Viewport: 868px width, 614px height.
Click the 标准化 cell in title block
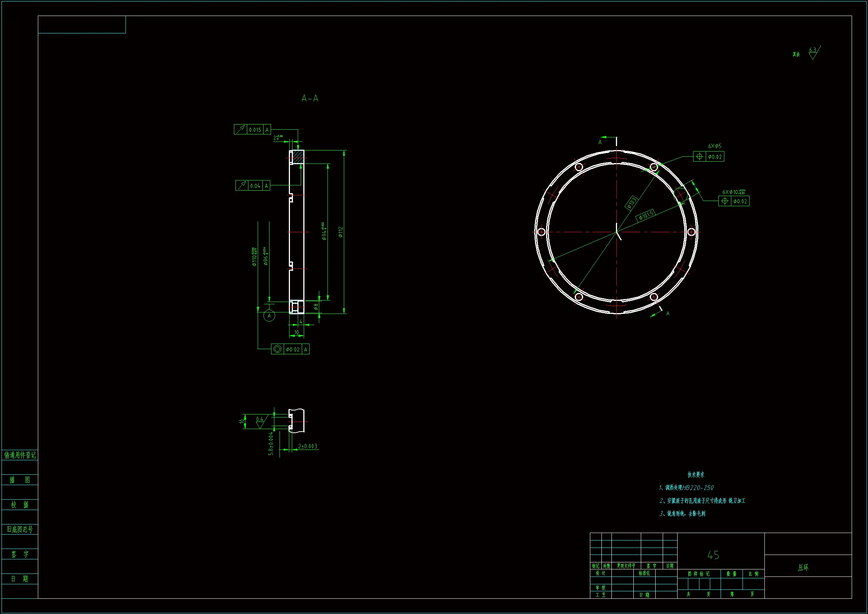pos(644,573)
